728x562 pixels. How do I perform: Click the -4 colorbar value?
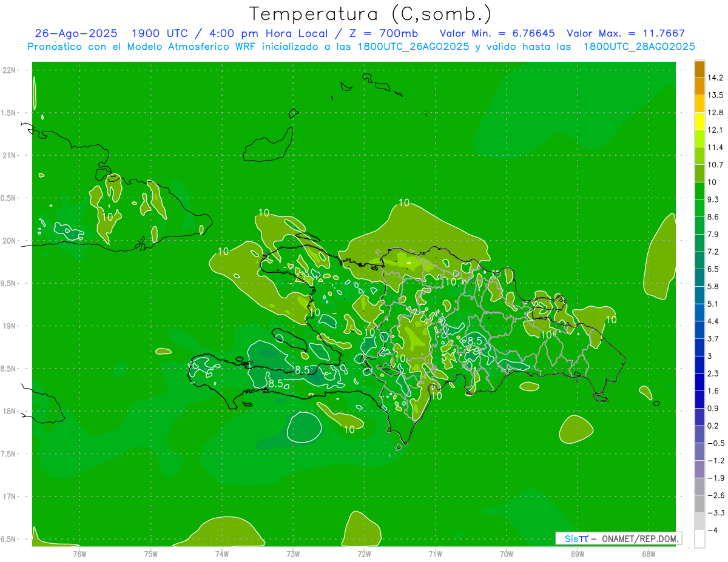(713, 530)
